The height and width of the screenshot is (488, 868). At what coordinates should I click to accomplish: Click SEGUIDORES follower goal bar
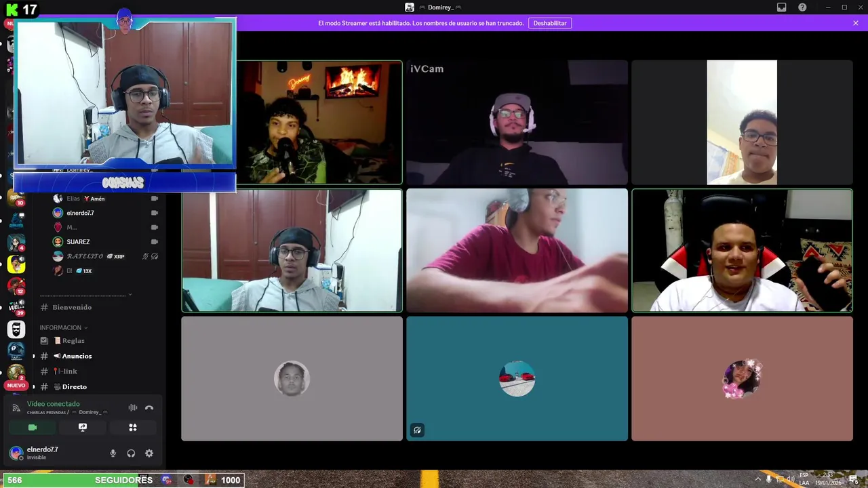tap(123, 480)
